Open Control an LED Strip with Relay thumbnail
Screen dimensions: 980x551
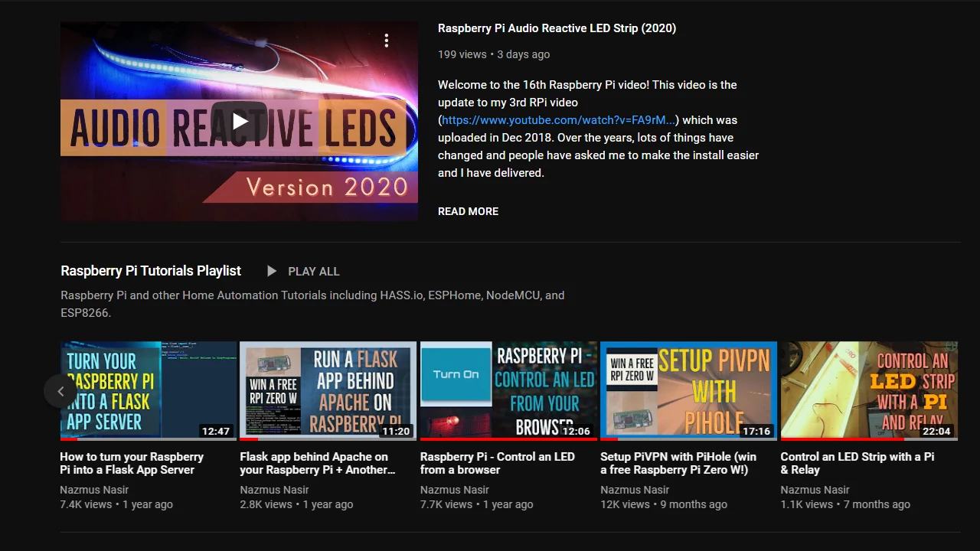pyautogui.click(x=869, y=390)
